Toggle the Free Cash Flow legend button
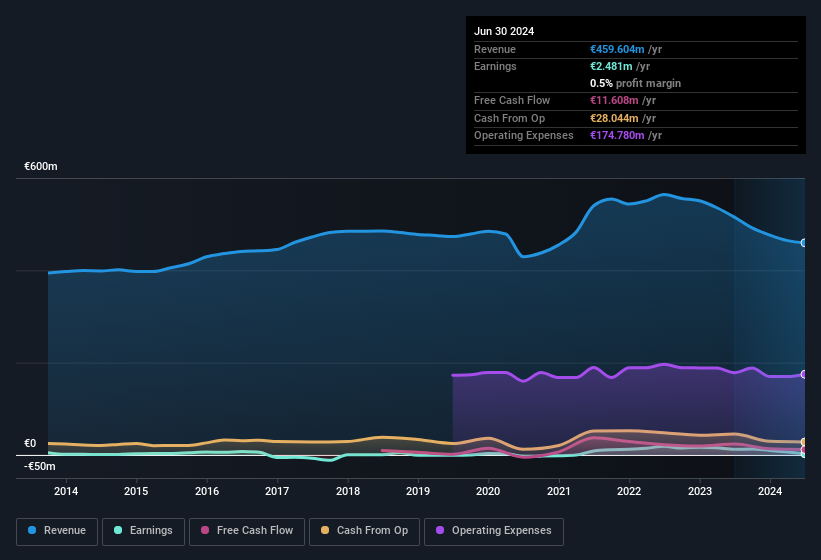The image size is (821, 560). pyautogui.click(x=247, y=531)
